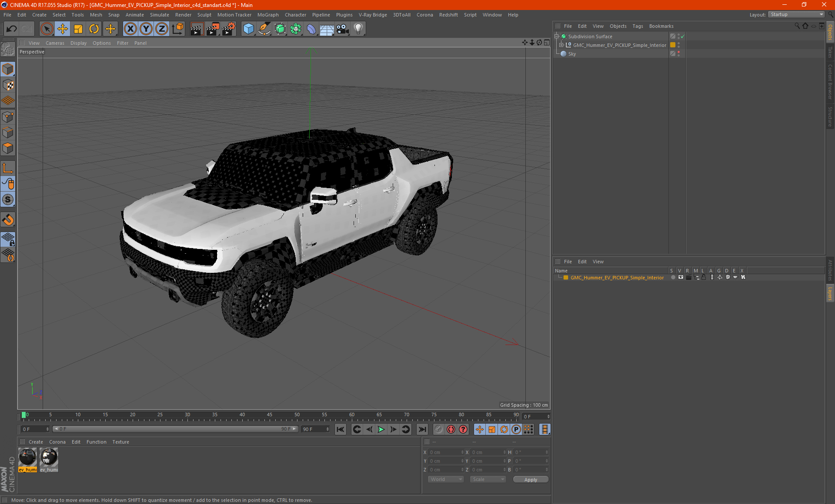Activate the Scale tool
Viewport: 835px width, 504px height.
click(78, 29)
